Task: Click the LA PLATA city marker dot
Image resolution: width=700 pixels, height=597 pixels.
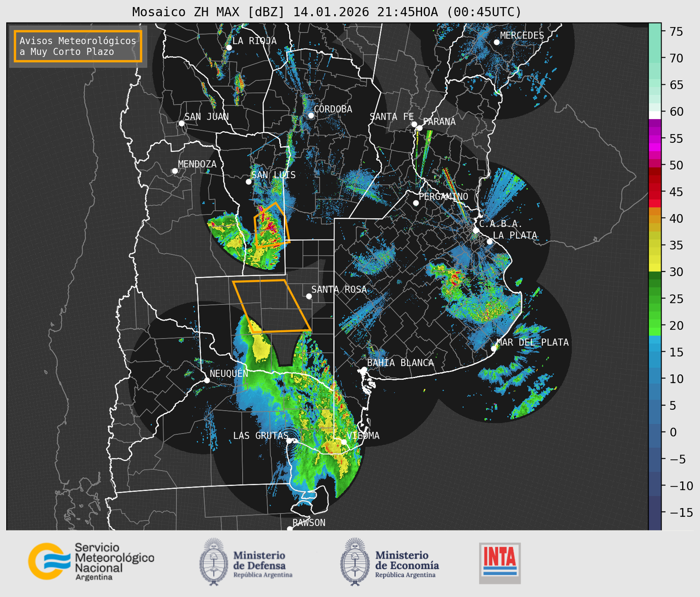Action: click(x=490, y=242)
